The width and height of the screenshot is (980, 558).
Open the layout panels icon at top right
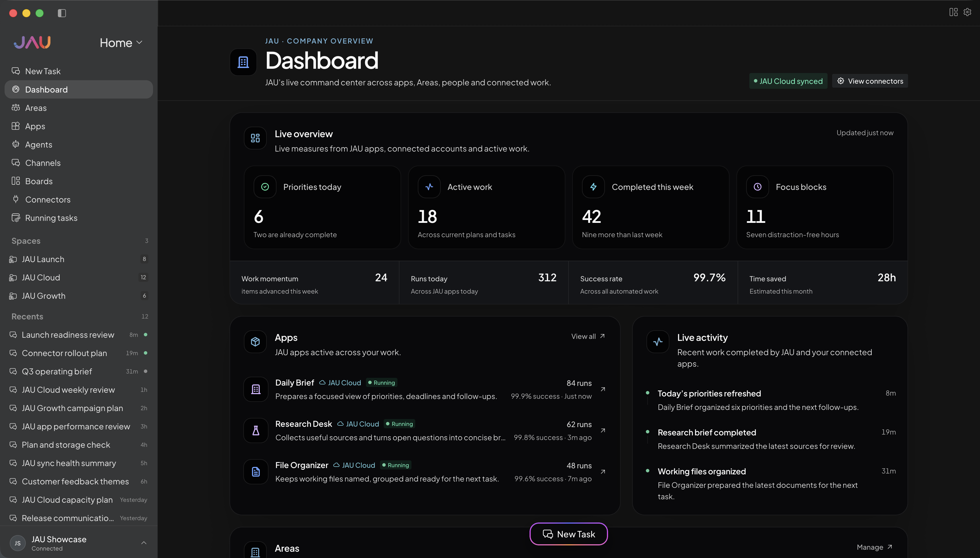coord(953,12)
